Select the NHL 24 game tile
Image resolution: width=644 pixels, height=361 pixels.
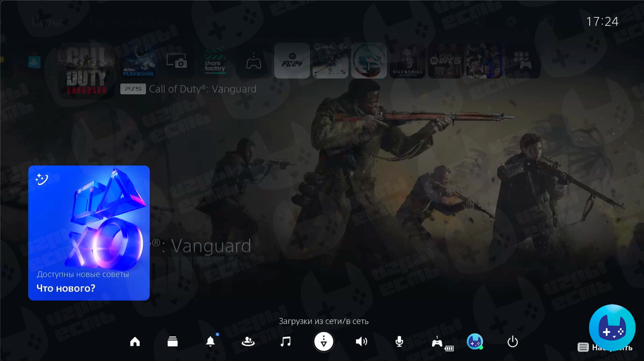pos(330,61)
